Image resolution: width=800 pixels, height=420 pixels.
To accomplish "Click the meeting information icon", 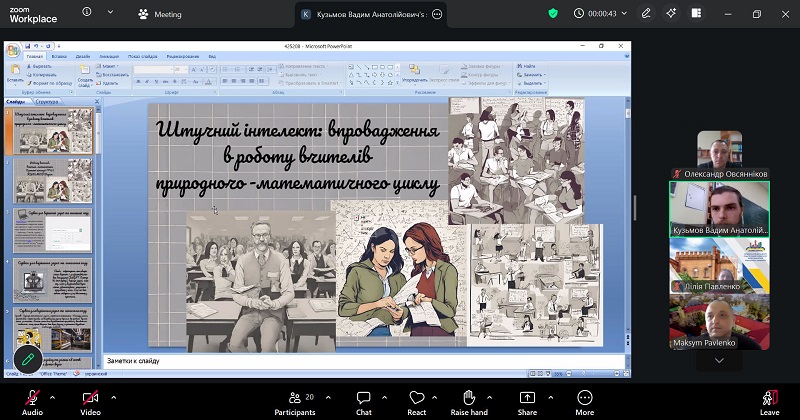I will tap(87, 12).
